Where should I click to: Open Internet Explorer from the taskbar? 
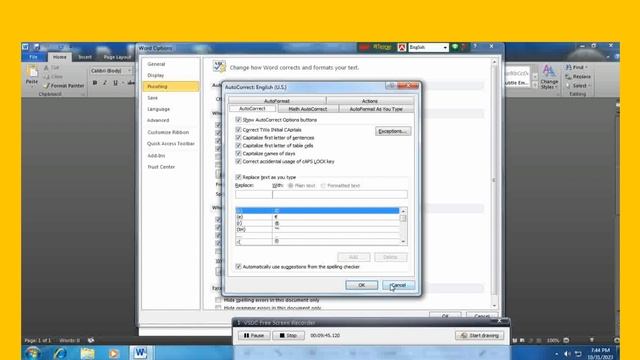[60, 353]
